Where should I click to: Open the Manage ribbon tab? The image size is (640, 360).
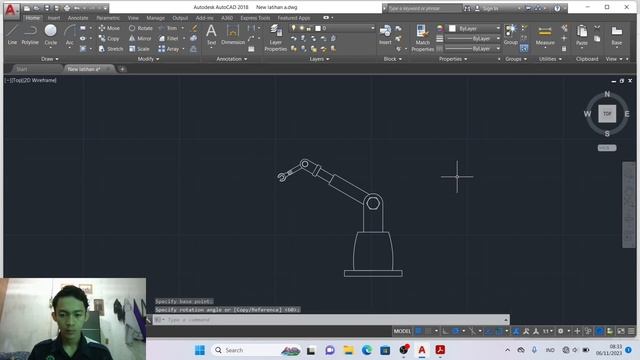pyautogui.click(x=156, y=18)
